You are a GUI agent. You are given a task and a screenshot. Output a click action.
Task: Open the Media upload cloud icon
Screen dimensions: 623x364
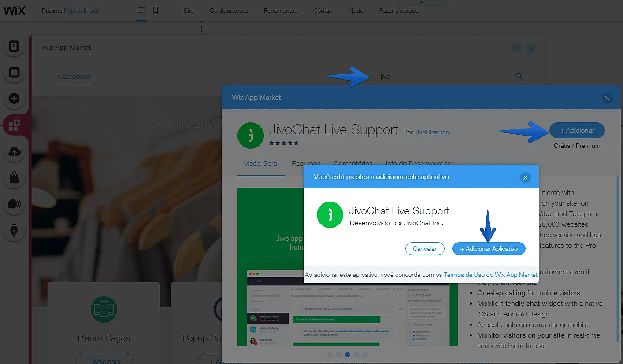click(x=14, y=152)
